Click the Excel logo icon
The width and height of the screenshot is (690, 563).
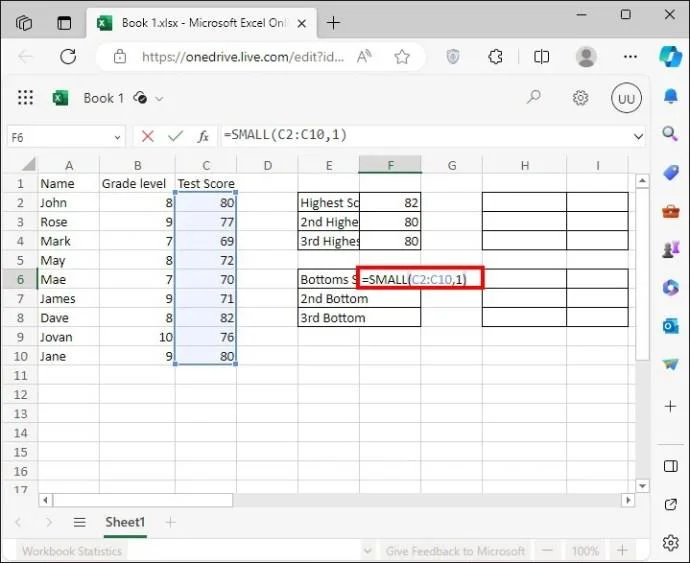coord(60,98)
